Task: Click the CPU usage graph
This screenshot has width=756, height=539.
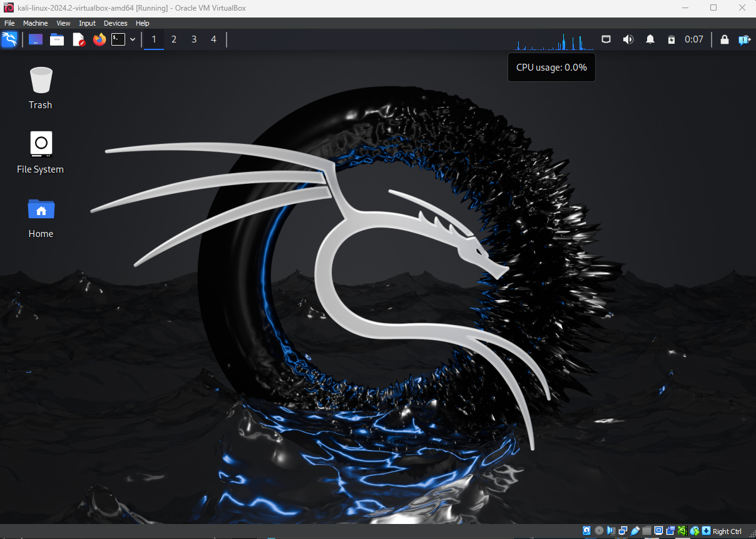Action: (554, 41)
